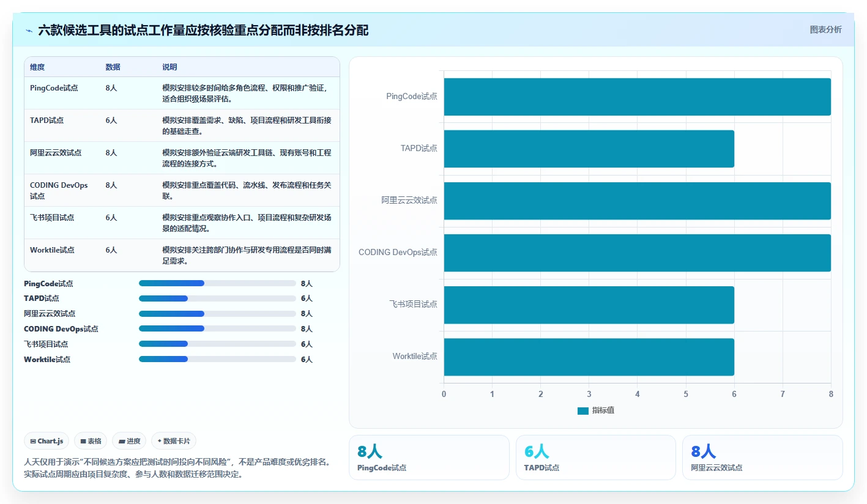Image resolution: width=867 pixels, height=504 pixels.
Task: Click the 指标值 legend label
Action: coord(603,410)
